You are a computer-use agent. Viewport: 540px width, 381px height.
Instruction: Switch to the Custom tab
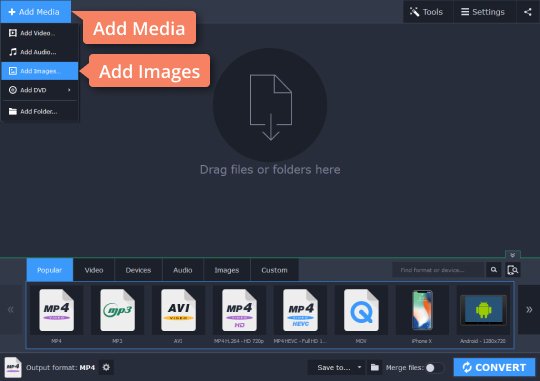tap(274, 270)
